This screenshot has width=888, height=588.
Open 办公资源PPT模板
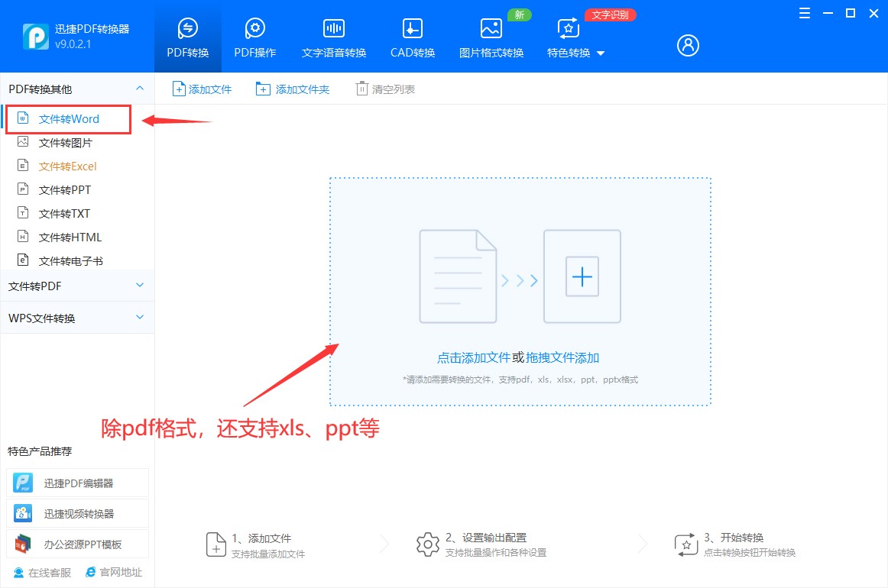(x=76, y=542)
